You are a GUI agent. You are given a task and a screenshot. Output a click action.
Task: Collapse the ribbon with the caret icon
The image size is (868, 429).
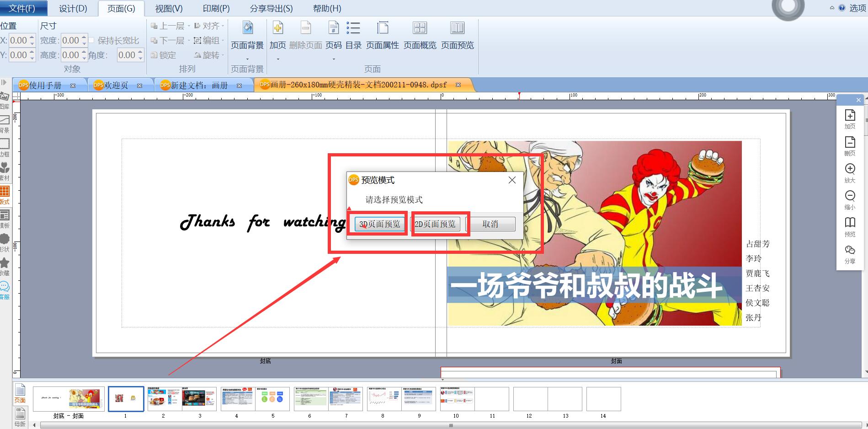point(832,8)
